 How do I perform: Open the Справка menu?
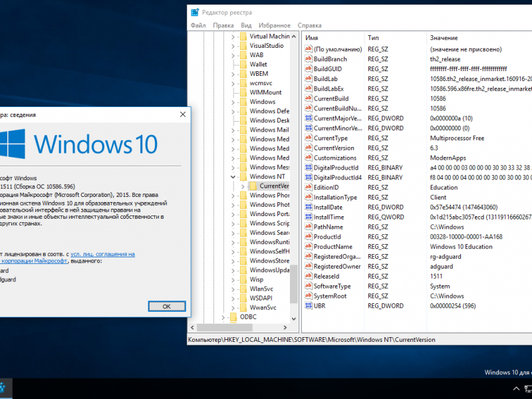click(309, 25)
